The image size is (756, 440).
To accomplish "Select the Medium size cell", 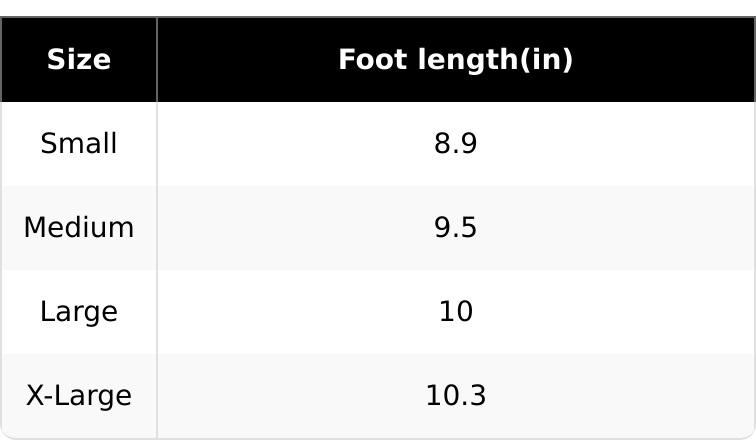I will 79,228.
